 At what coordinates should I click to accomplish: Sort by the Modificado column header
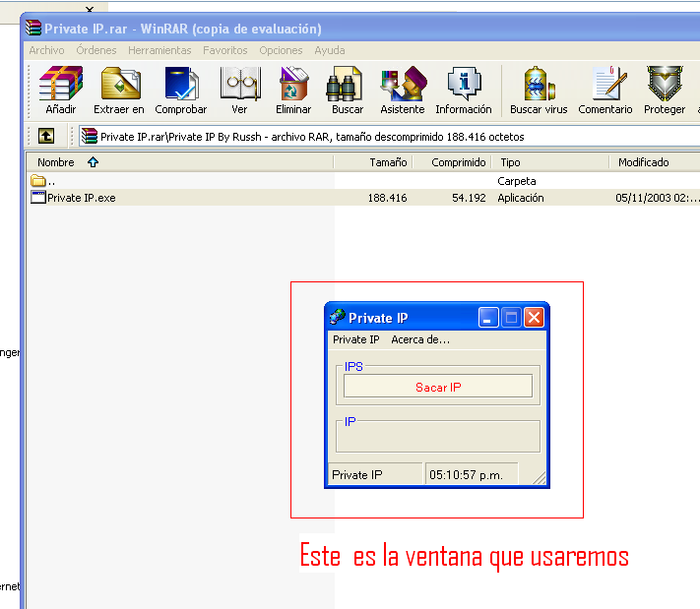[655, 162]
